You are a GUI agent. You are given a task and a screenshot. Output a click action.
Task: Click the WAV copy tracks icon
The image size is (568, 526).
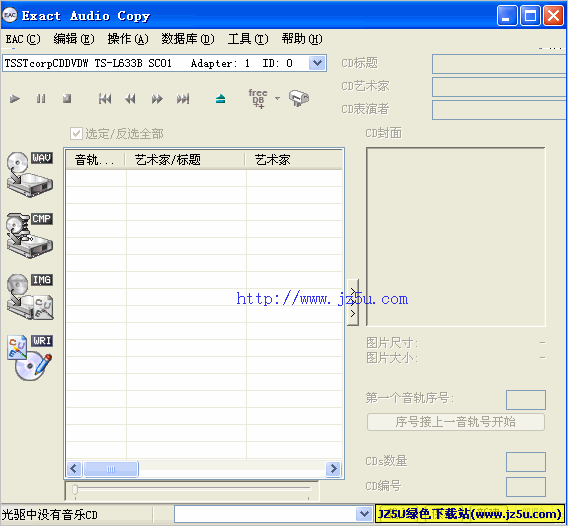click(x=30, y=174)
